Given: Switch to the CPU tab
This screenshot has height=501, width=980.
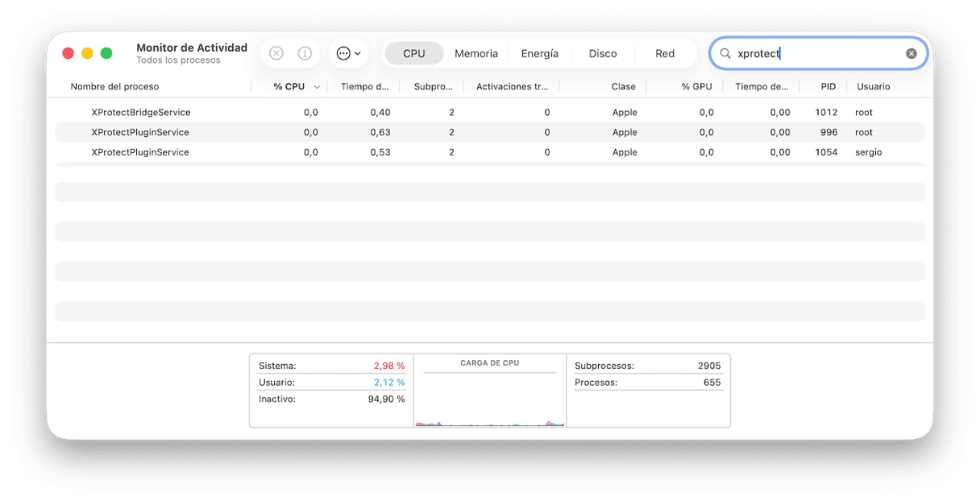Looking at the screenshot, I should (413, 53).
